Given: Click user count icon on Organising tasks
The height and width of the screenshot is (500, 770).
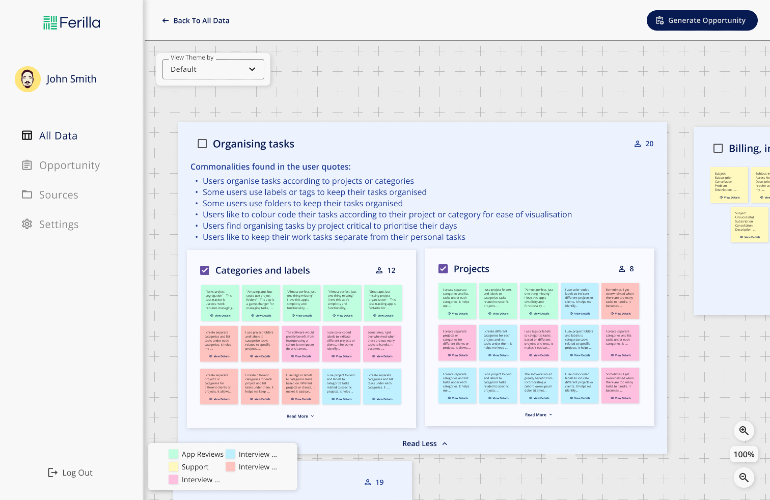Looking at the screenshot, I should point(637,144).
